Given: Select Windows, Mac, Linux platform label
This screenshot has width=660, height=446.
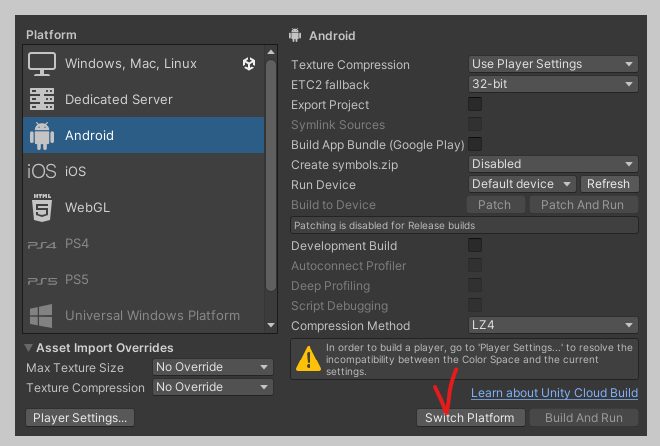Looking at the screenshot, I should pyautogui.click(x=130, y=64).
